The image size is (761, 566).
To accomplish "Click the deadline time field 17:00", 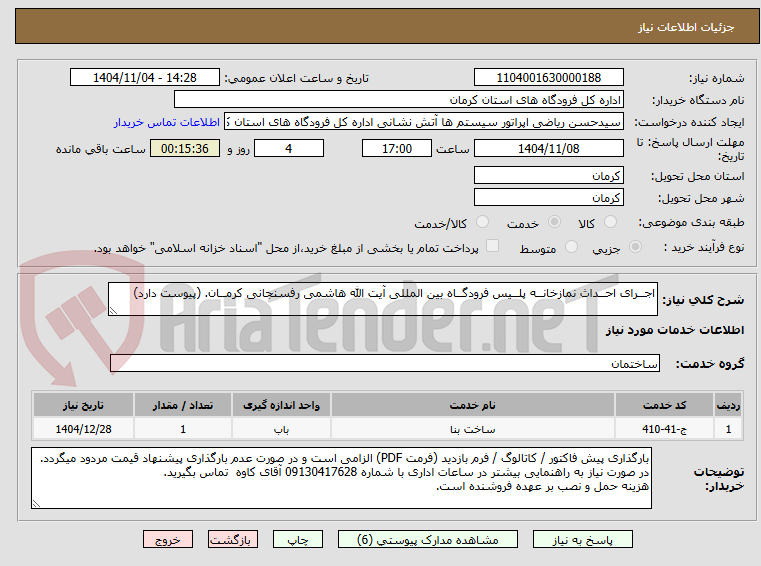I will tap(397, 149).
